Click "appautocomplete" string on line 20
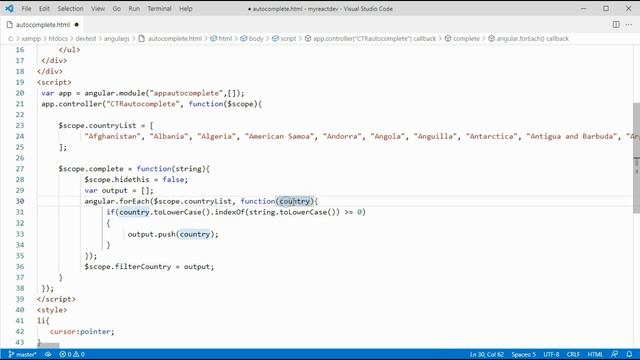640x360 pixels. [x=186, y=93]
